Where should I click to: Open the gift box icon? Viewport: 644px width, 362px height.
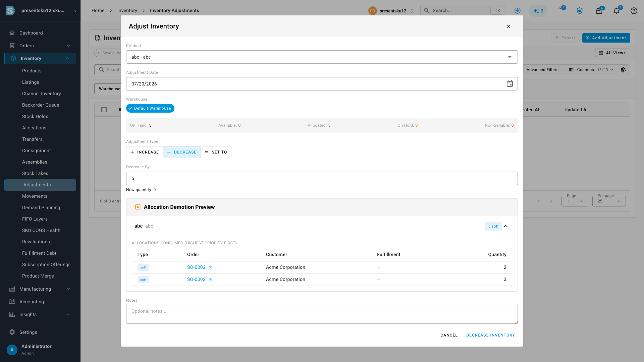(599, 11)
